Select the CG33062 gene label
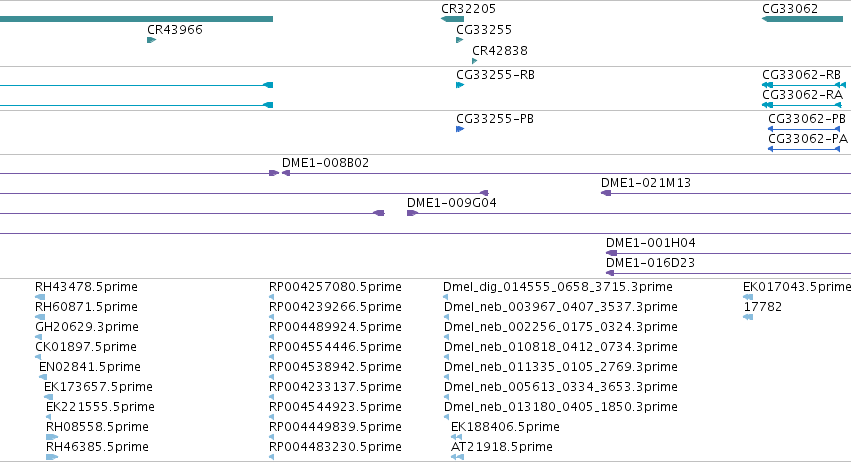 pos(790,9)
